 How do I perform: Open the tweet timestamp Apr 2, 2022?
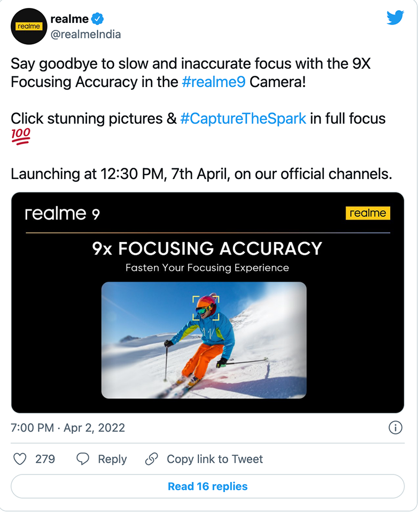(x=68, y=428)
